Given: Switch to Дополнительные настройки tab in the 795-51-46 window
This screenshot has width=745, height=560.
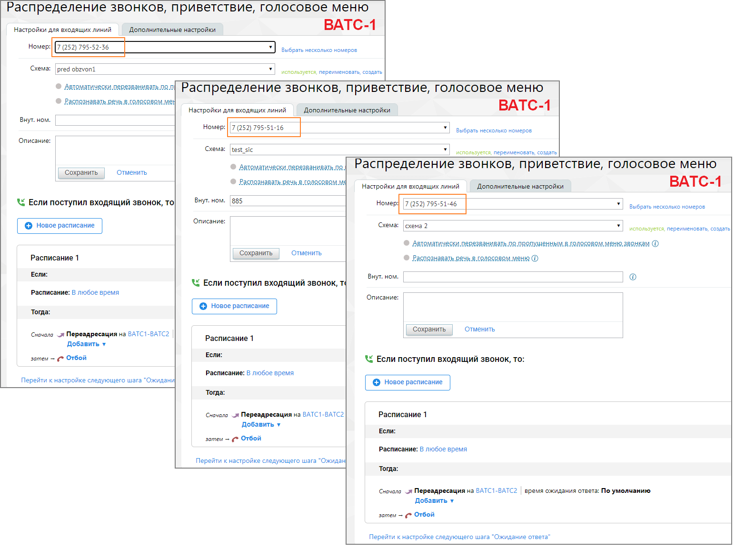Looking at the screenshot, I should pyautogui.click(x=520, y=186).
